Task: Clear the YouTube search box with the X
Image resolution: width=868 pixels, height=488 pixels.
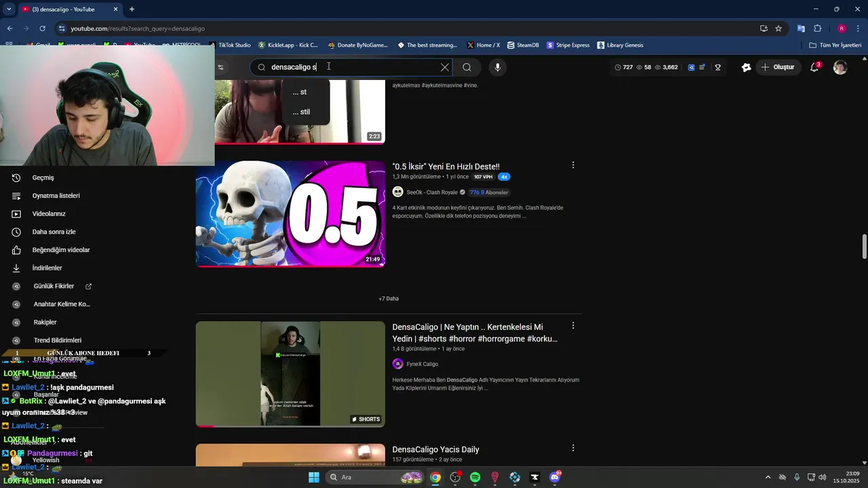Action: pos(445,67)
